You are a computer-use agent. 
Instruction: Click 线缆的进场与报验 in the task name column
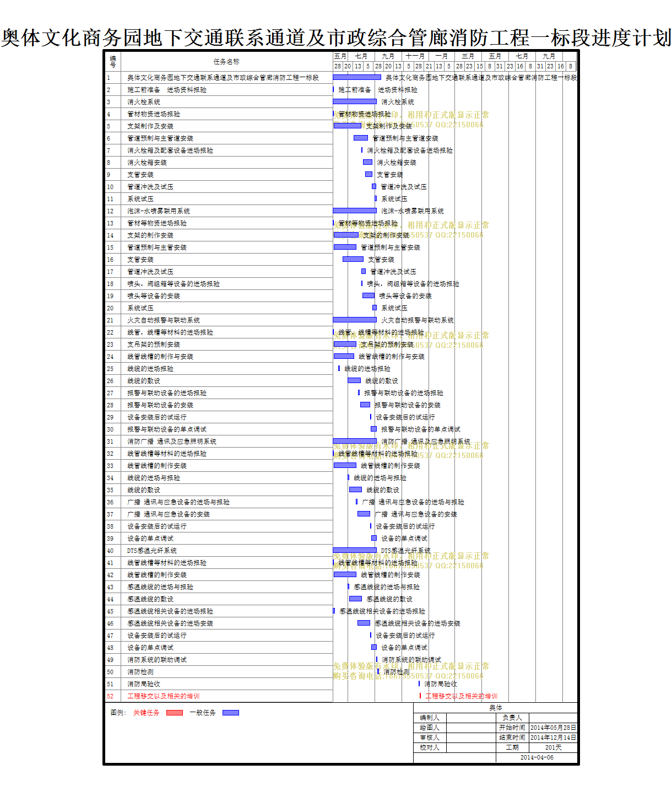point(154,478)
